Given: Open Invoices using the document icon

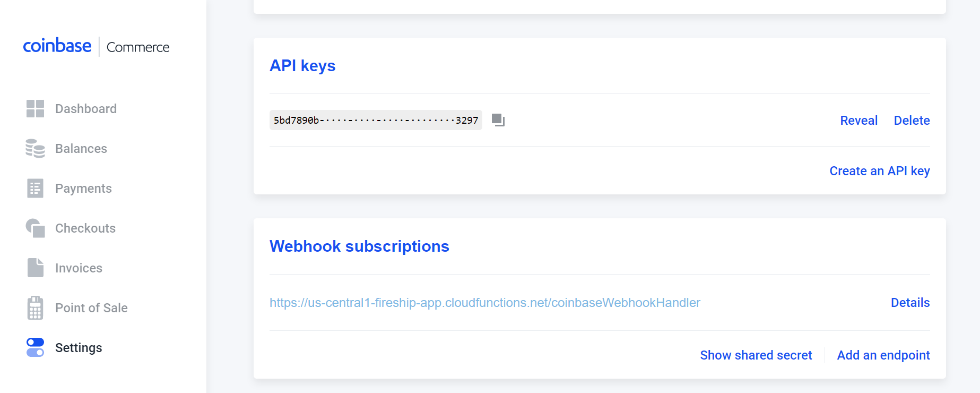Looking at the screenshot, I should pos(34,268).
